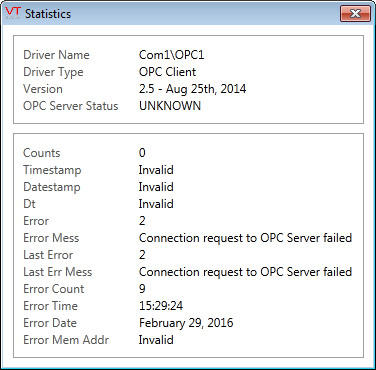Click the Datestamp value Invalid

click(156, 187)
